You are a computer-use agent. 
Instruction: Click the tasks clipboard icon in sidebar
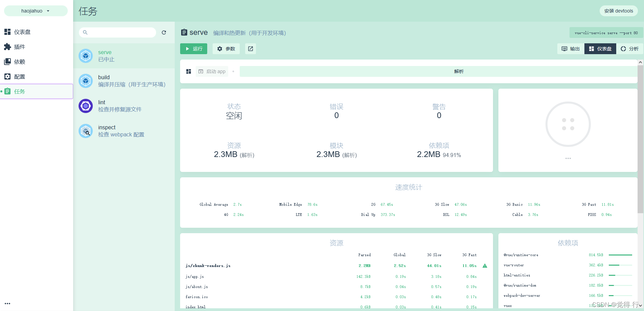pyautogui.click(x=7, y=91)
